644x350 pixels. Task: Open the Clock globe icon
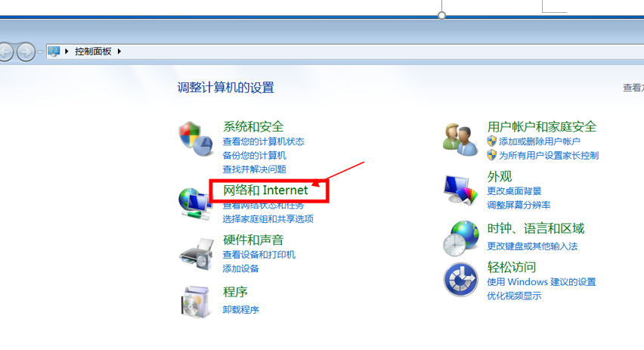coord(461,238)
